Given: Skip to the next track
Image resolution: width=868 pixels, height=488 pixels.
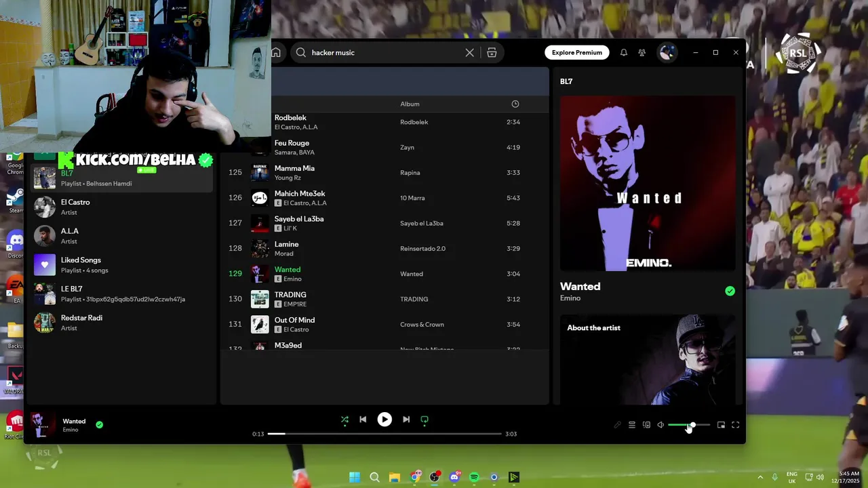Looking at the screenshot, I should pyautogui.click(x=406, y=420).
